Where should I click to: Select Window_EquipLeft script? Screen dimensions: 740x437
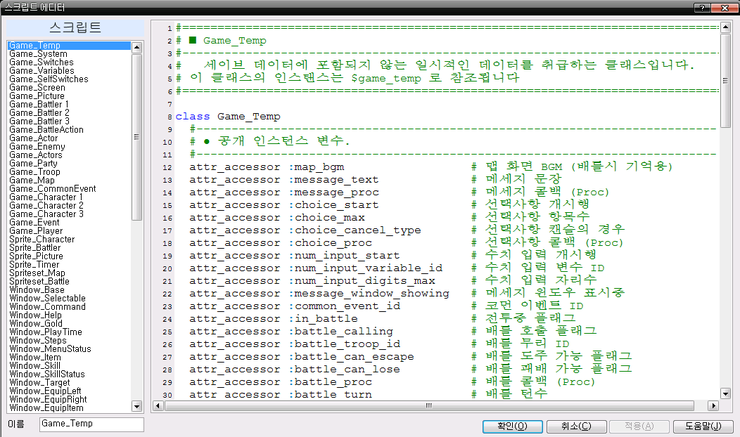tap(69, 391)
